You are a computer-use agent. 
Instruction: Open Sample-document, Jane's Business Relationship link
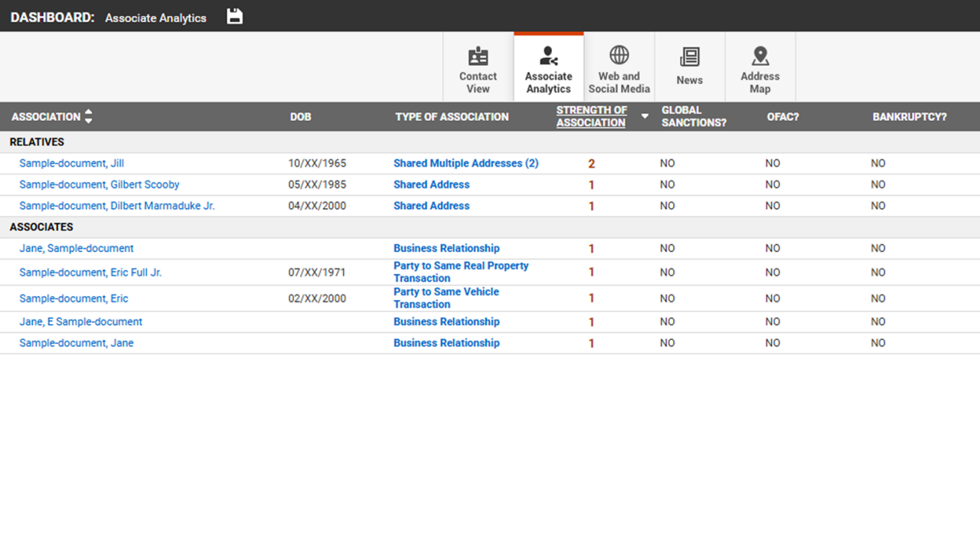[x=446, y=343]
